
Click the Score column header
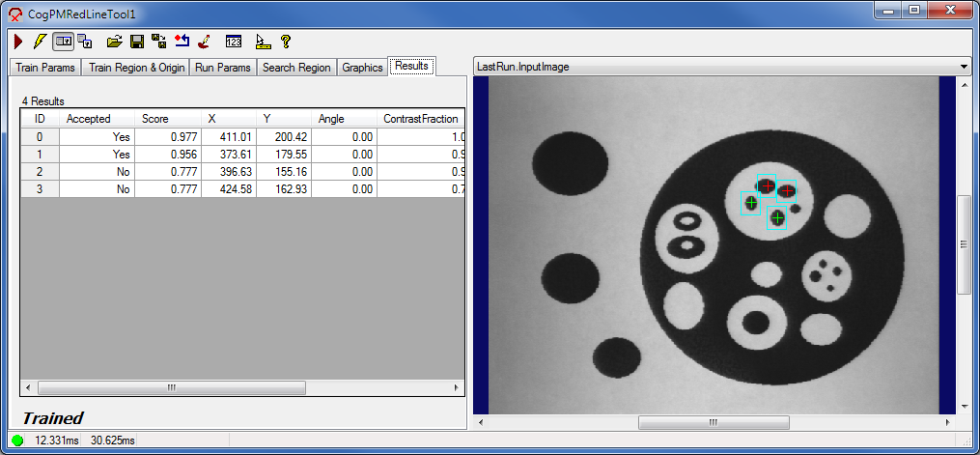(x=167, y=119)
